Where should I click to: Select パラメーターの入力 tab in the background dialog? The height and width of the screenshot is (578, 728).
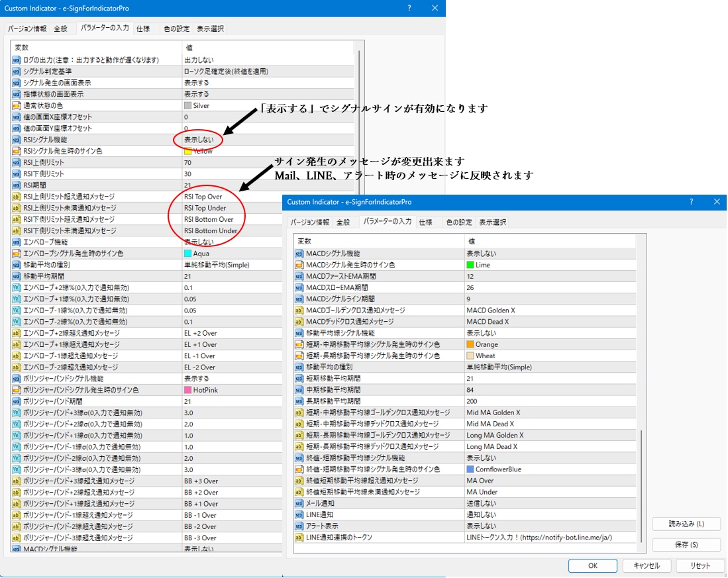(x=105, y=28)
